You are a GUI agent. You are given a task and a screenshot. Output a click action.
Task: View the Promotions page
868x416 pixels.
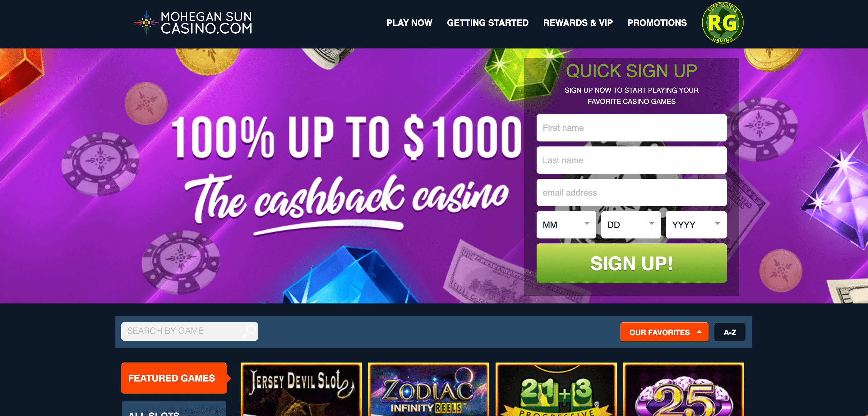(657, 23)
